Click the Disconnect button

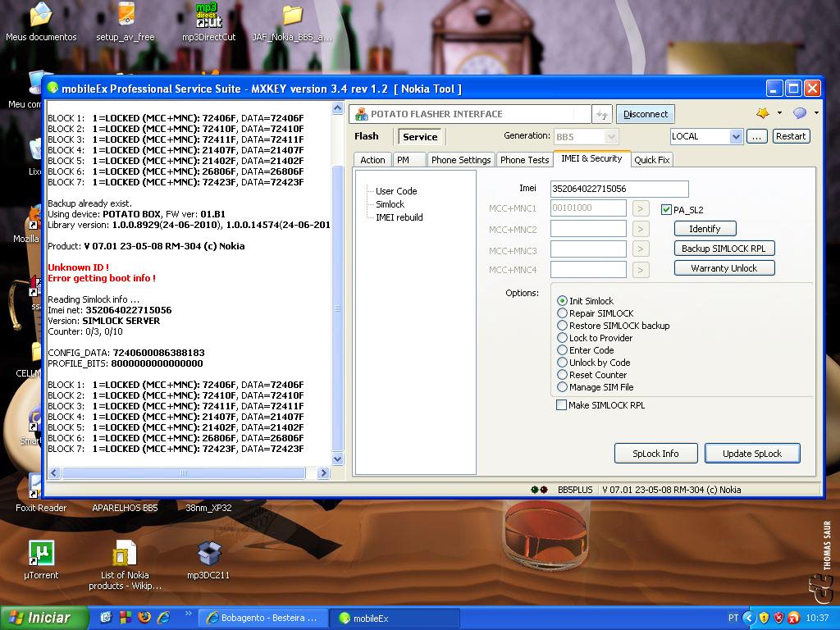pyautogui.click(x=646, y=114)
